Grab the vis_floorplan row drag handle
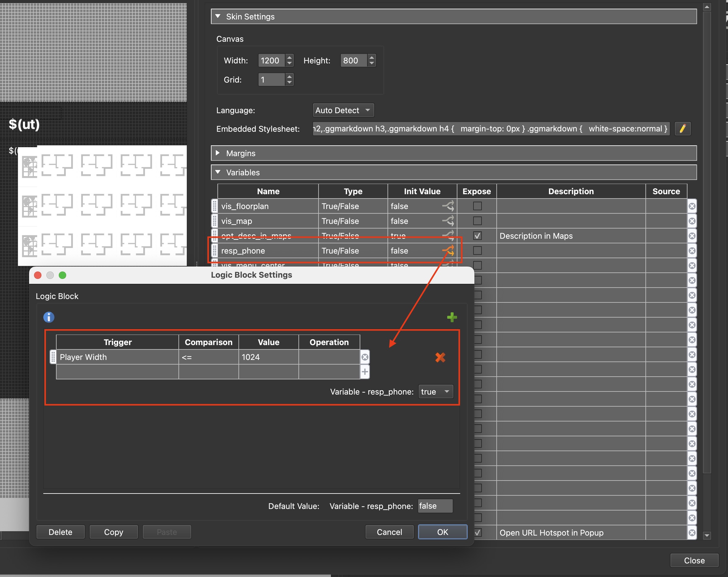728x577 pixels. 214,206
